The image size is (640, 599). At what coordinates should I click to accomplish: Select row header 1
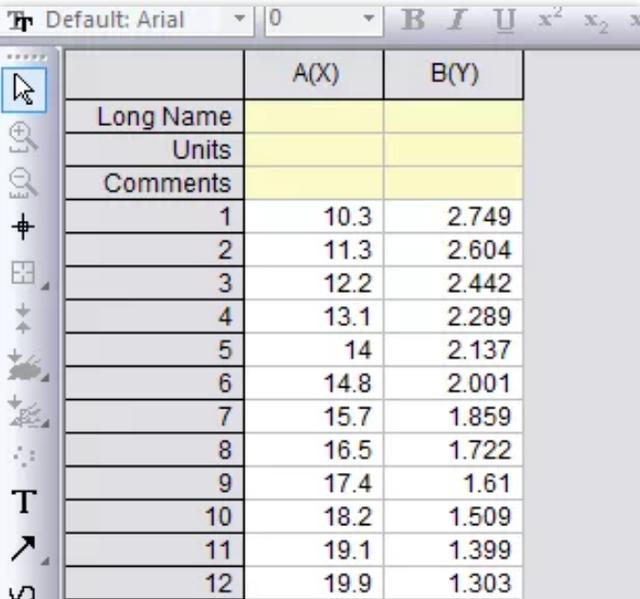(x=155, y=216)
